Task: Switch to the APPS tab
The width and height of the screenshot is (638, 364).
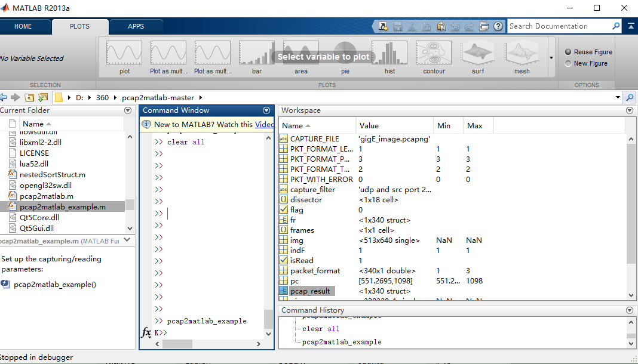Action: [x=136, y=26]
